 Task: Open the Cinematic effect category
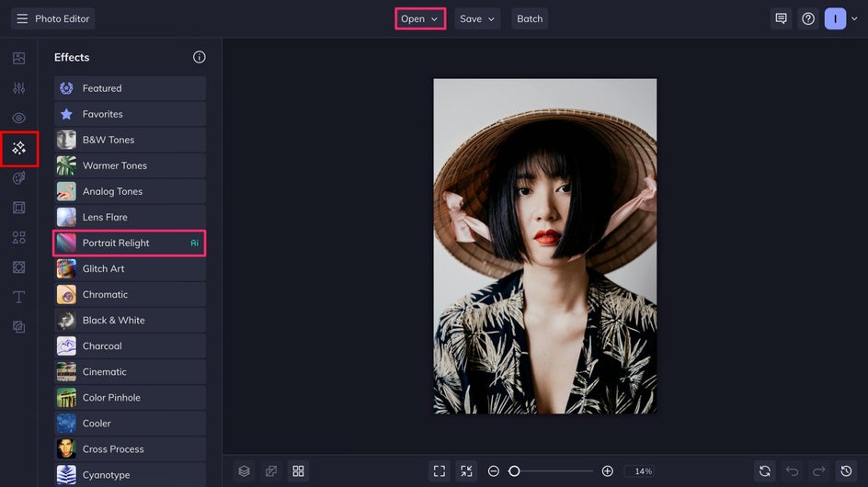pos(130,372)
